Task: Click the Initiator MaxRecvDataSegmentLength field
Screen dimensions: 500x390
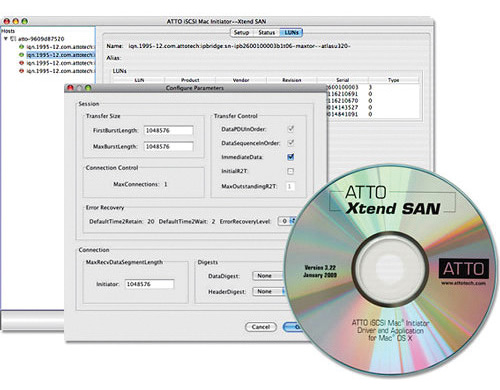Action: [x=149, y=284]
